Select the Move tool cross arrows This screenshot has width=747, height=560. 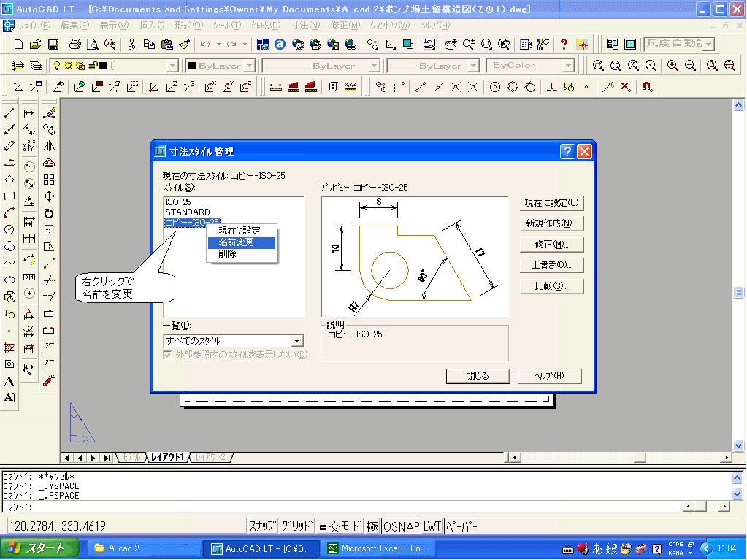pos(49,196)
